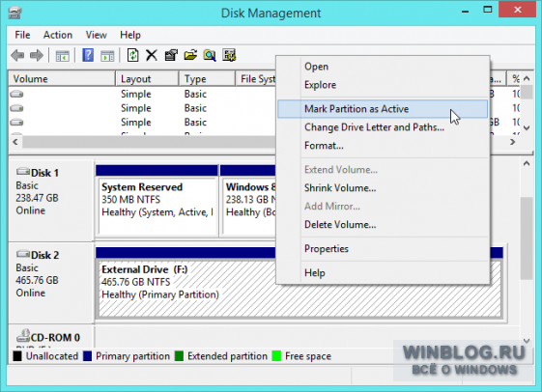
Task: Open the Help menu in menu bar
Action: [x=130, y=35]
